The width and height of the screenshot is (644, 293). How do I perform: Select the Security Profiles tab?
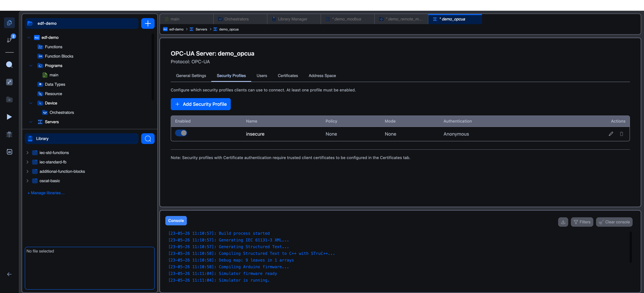(x=231, y=76)
